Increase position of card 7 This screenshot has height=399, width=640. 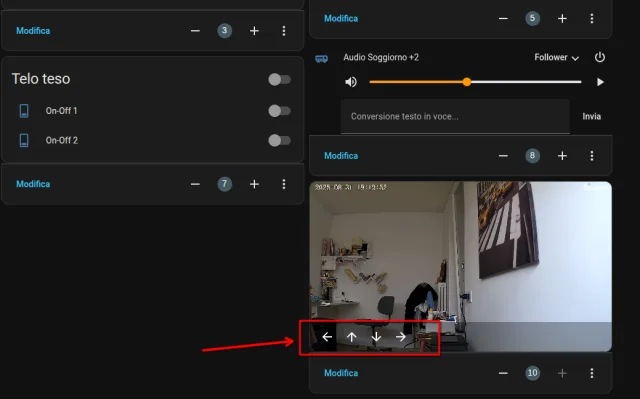click(254, 184)
